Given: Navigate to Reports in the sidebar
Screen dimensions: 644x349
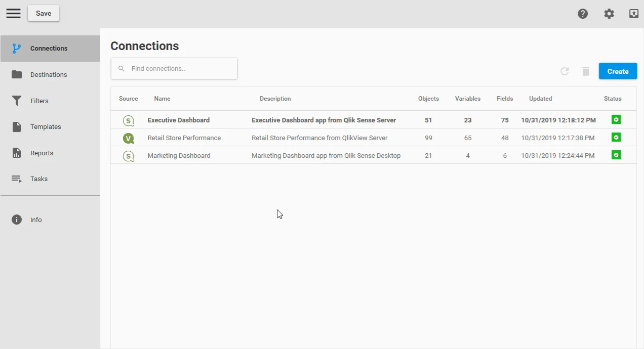Looking at the screenshot, I should click(42, 153).
